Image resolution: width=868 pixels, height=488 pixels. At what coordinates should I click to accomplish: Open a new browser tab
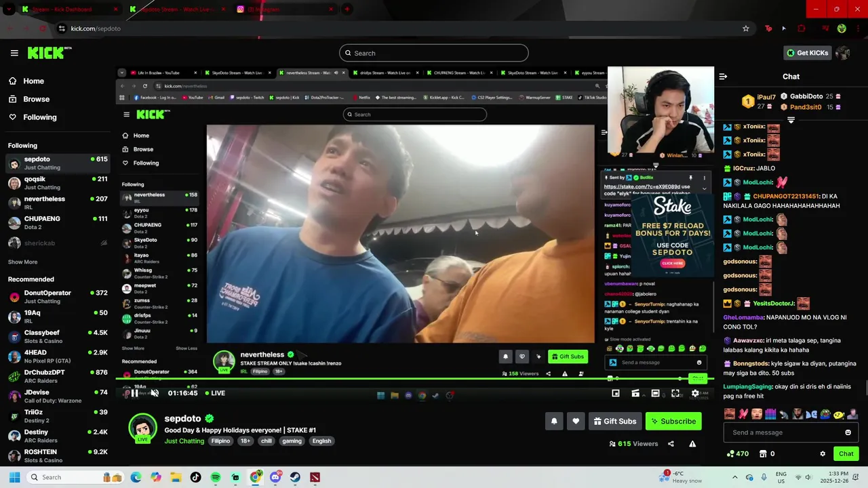[x=347, y=9]
